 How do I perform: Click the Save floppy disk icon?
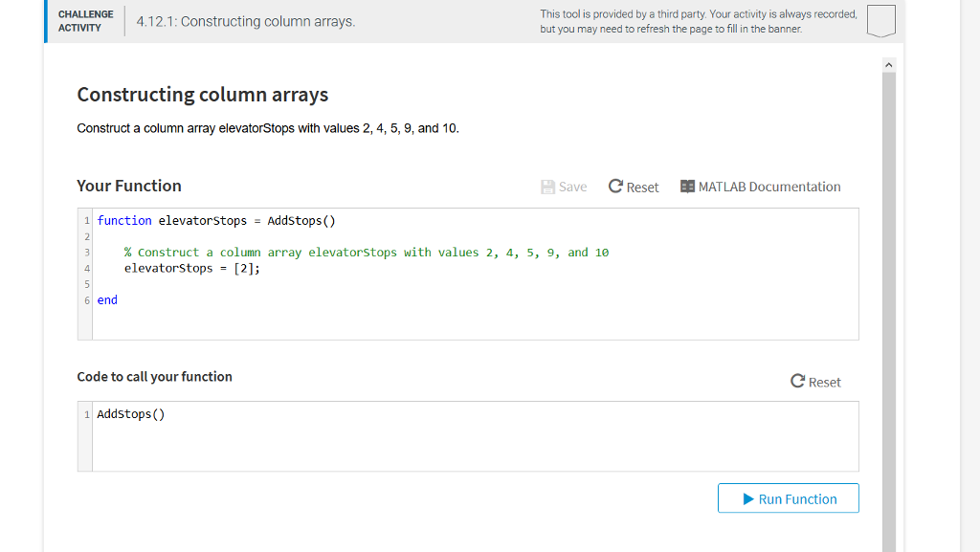click(x=548, y=187)
